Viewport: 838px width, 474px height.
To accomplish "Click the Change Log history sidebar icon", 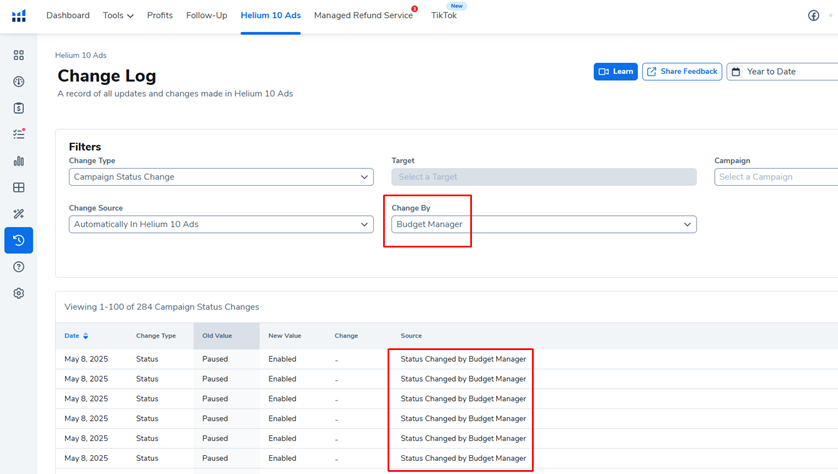I will coord(18,240).
